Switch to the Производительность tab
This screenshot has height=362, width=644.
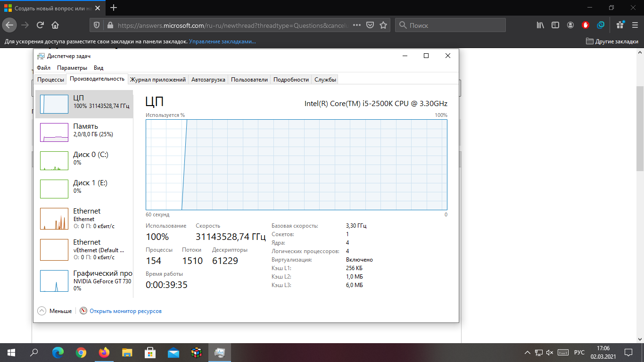(x=97, y=79)
